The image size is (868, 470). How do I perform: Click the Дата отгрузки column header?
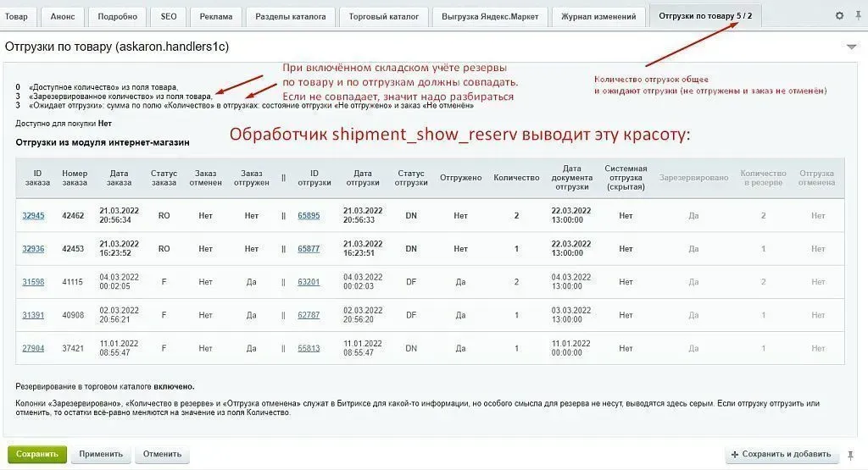pyautogui.click(x=363, y=178)
